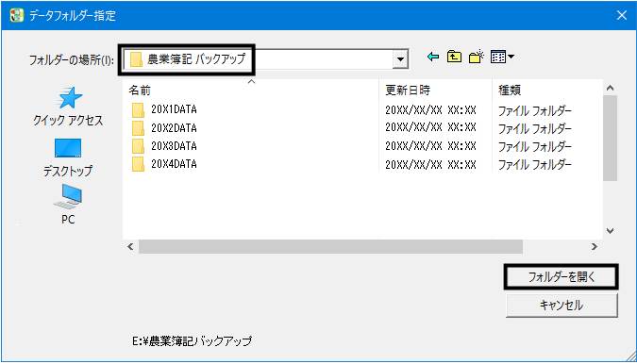Screen dimensions: 637x364
Task: Select the 20X1DATA folder
Action: tap(164, 109)
